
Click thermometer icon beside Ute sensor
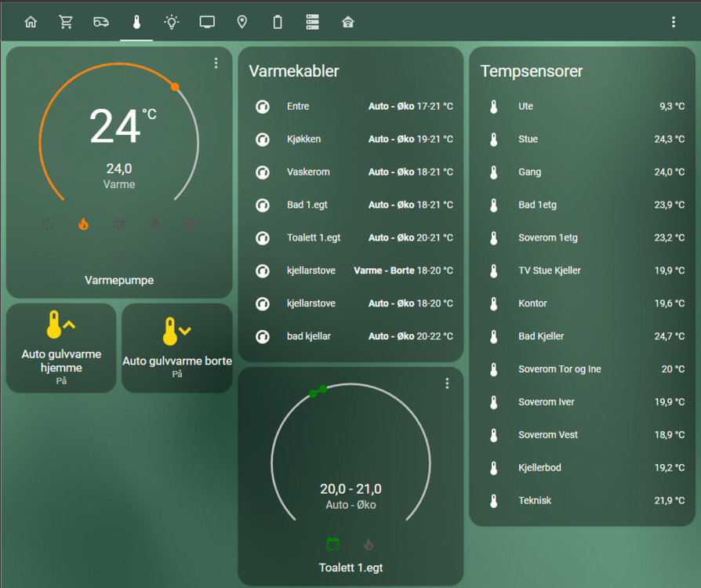coord(494,107)
